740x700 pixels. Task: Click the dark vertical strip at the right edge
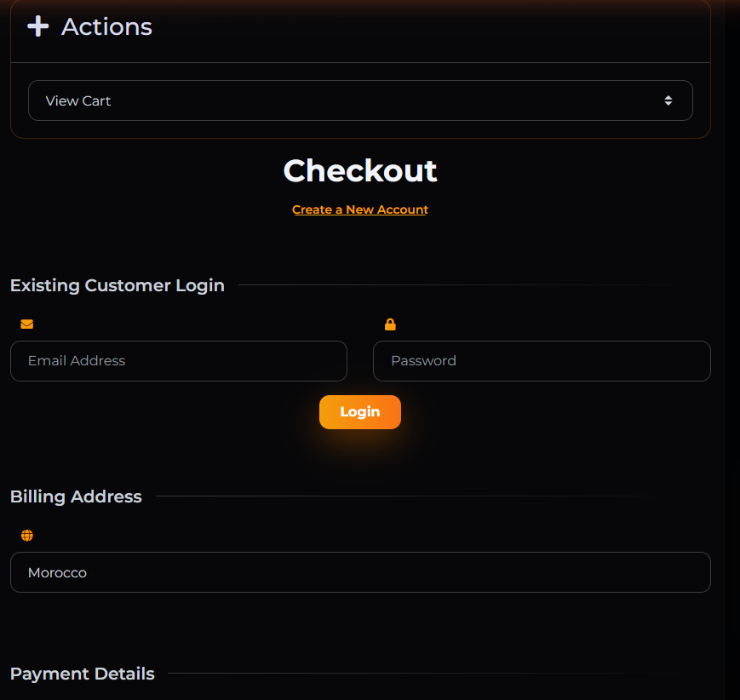[731, 341]
